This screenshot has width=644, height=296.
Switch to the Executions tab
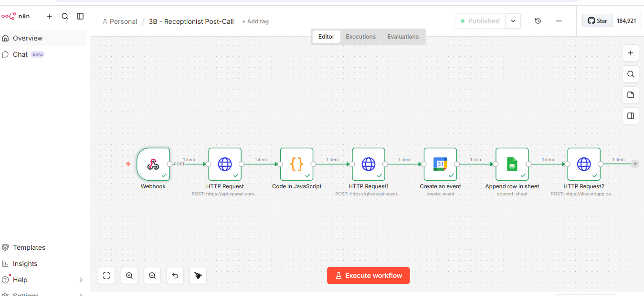[x=361, y=37]
